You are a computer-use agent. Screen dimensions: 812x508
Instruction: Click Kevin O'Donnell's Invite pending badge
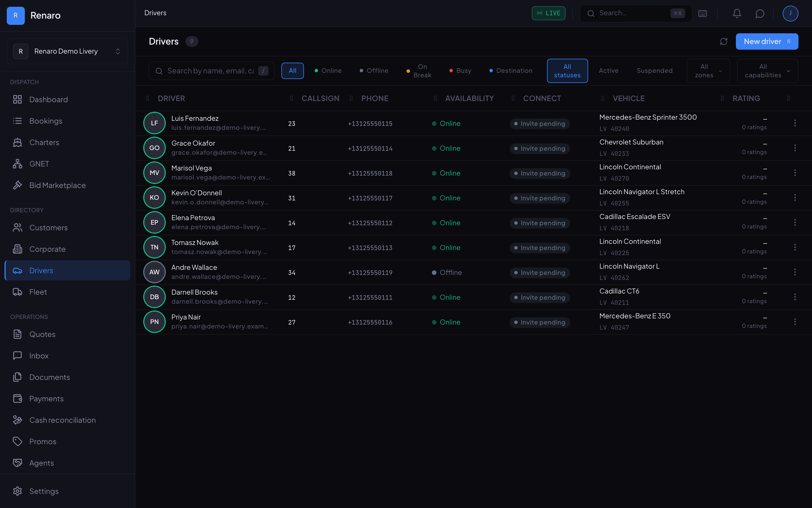pos(540,198)
